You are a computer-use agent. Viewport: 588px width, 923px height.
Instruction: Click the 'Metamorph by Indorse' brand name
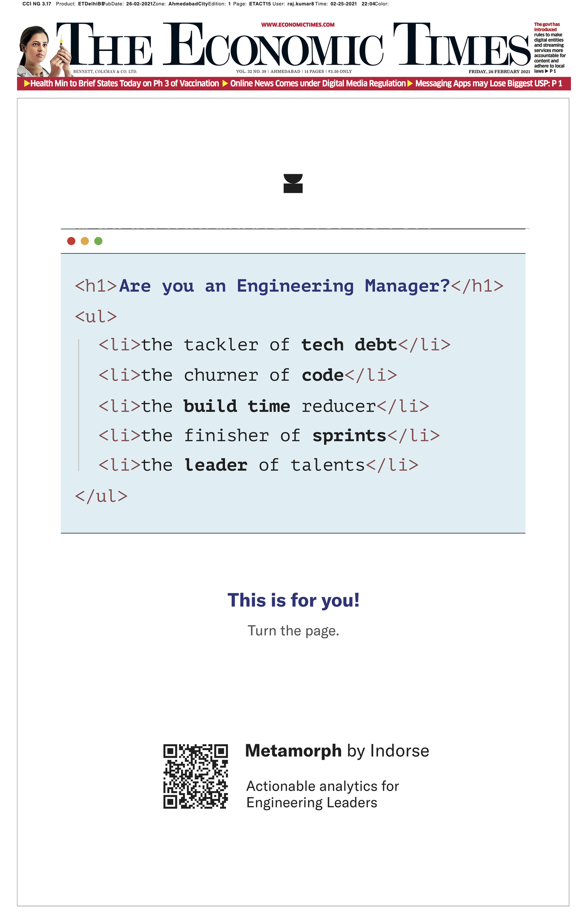(337, 751)
